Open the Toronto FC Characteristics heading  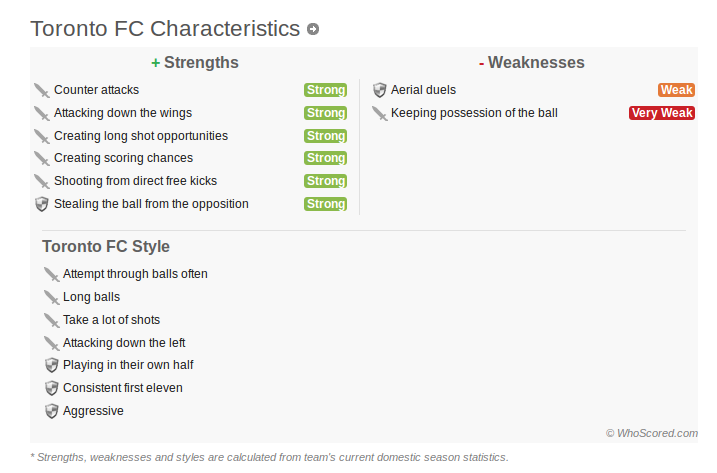[165, 29]
